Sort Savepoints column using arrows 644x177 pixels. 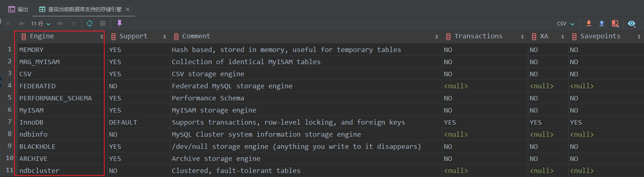tap(639, 37)
